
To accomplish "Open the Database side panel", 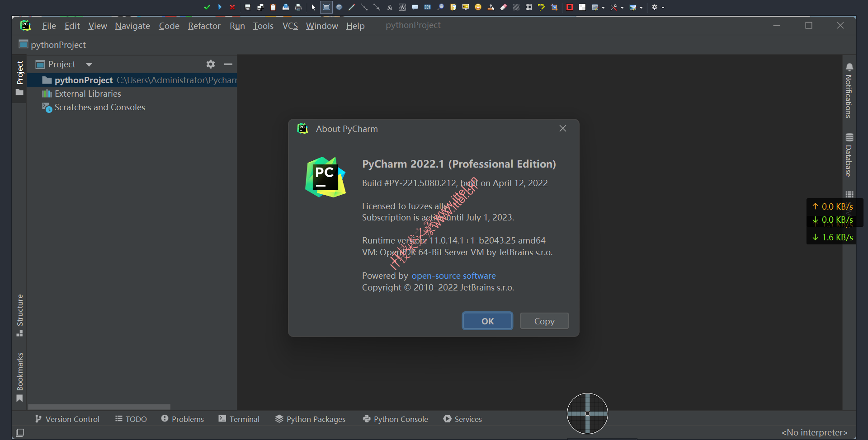I will 849,155.
